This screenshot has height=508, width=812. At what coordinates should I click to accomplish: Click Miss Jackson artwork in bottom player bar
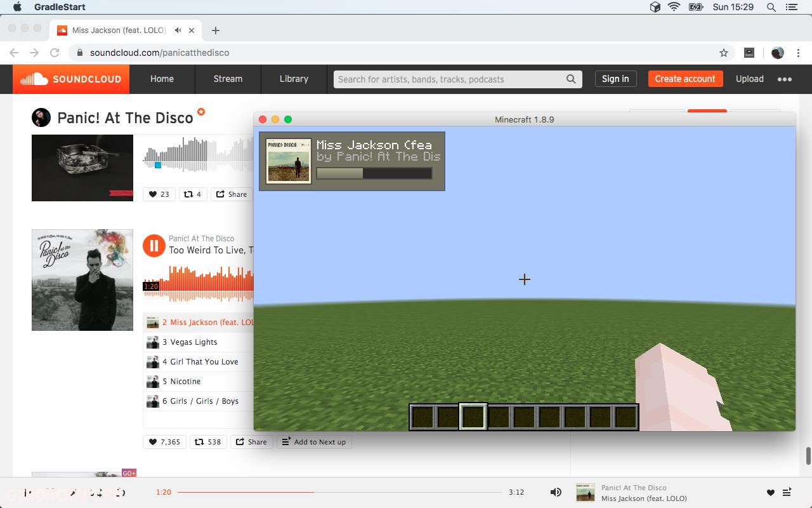pos(585,493)
